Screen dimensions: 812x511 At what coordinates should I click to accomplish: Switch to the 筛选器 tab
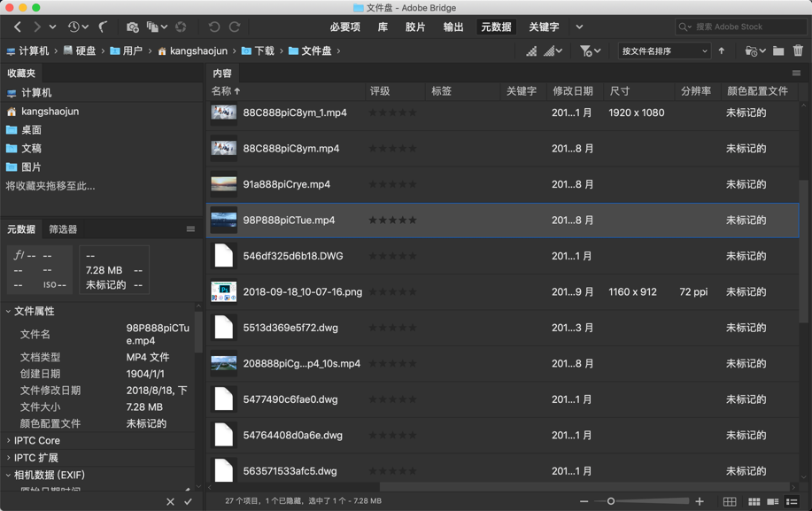click(63, 229)
